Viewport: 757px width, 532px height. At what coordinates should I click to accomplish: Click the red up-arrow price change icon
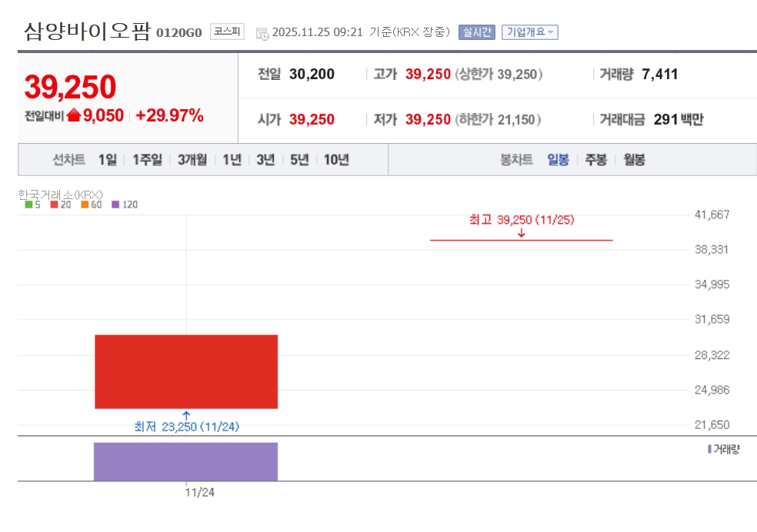coord(74,115)
